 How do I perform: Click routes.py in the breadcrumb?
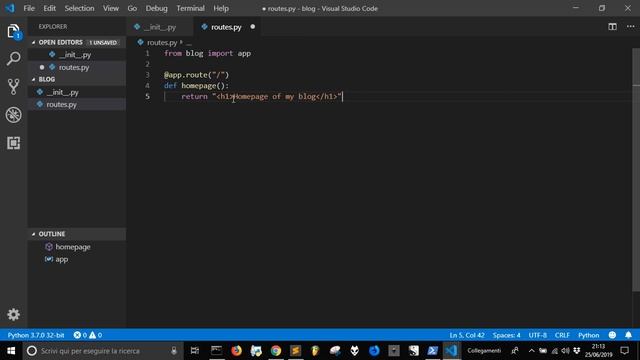pyautogui.click(x=162, y=42)
